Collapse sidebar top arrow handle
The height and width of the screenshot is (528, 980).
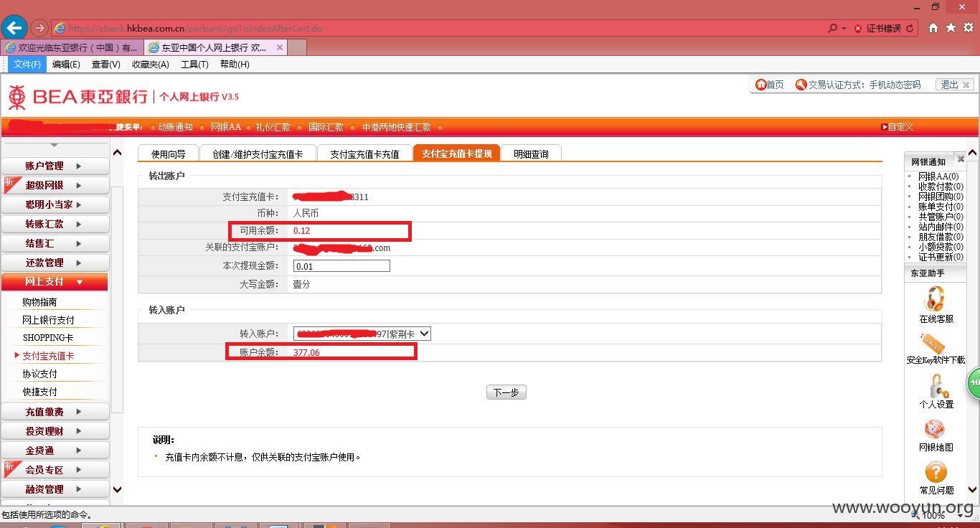pyautogui.click(x=54, y=146)
